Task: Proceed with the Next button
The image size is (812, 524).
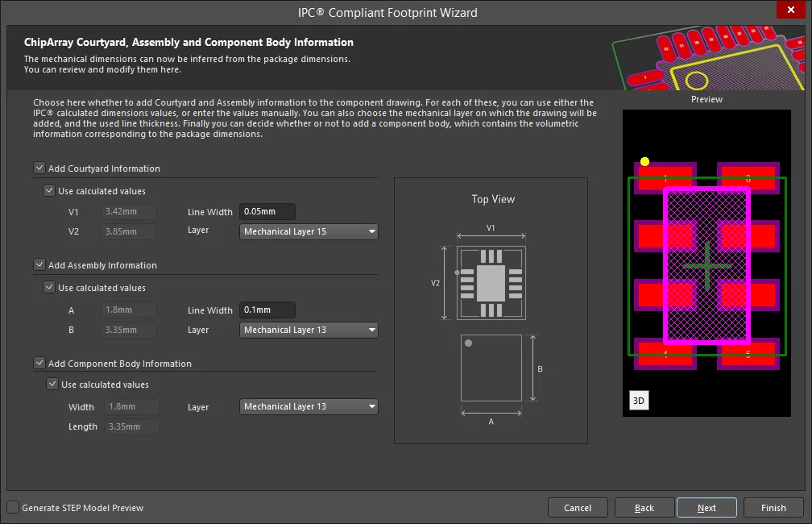Action: point(706,508)
